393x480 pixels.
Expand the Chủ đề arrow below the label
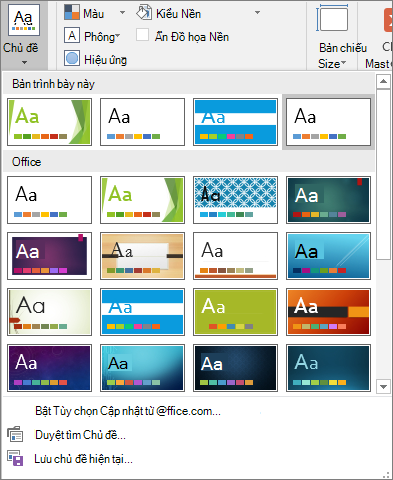(x=24, y=62)
